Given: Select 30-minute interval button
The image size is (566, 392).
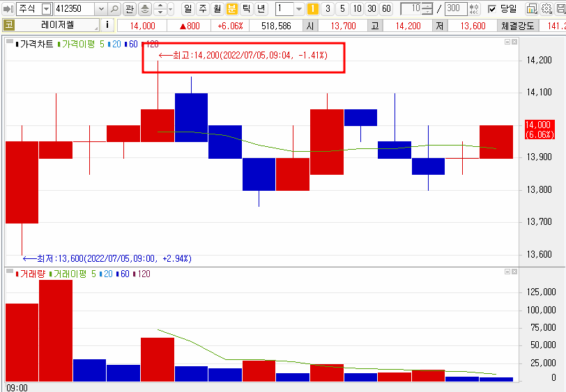Looking at the screenshot, I should [372, 8].
